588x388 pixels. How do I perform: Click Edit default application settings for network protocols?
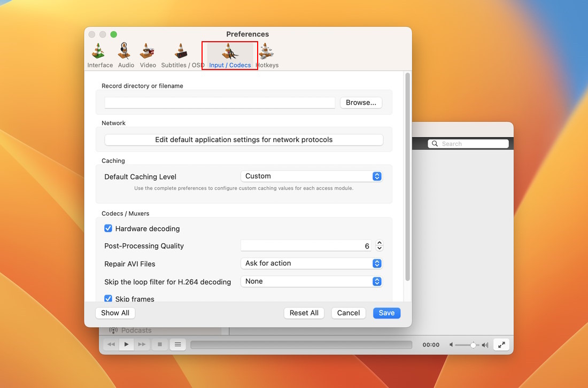click(244, 139)
